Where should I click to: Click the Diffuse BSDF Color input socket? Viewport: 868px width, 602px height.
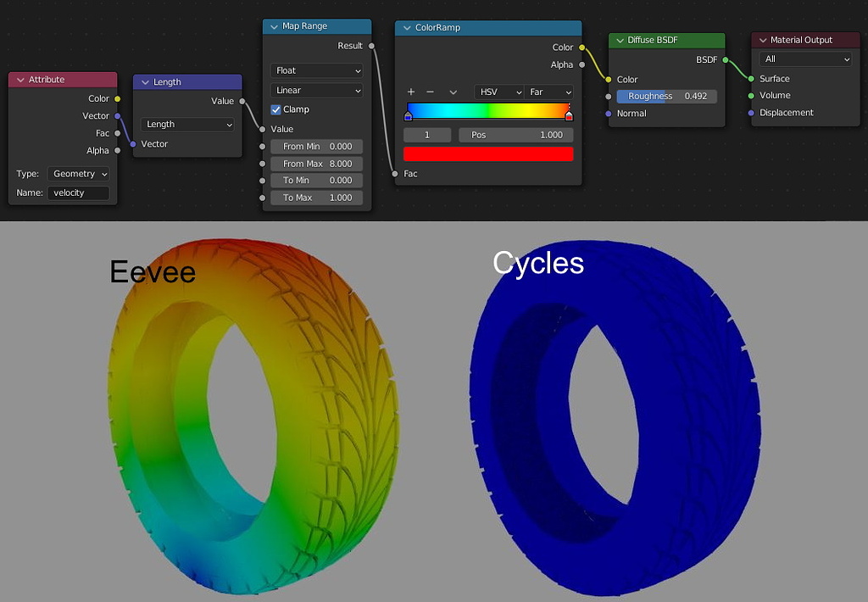[x=609, y=80]
